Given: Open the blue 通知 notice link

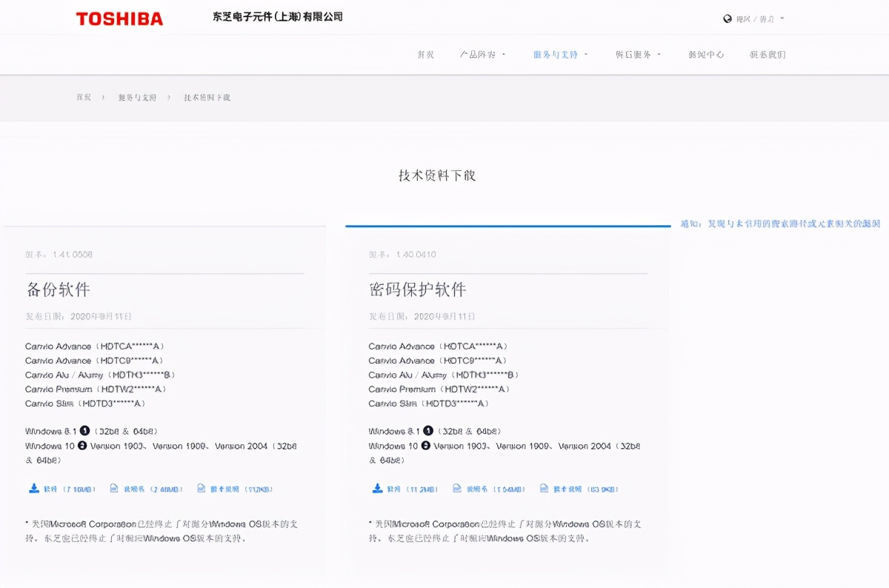Looking at the screenshot, I should point(781,223).
